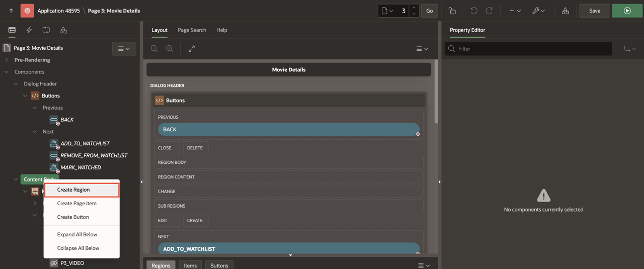Screen dimensions: 644x269
Task: Zoom out the layout view
Action: pyautogui.click(x=154, y=49)
